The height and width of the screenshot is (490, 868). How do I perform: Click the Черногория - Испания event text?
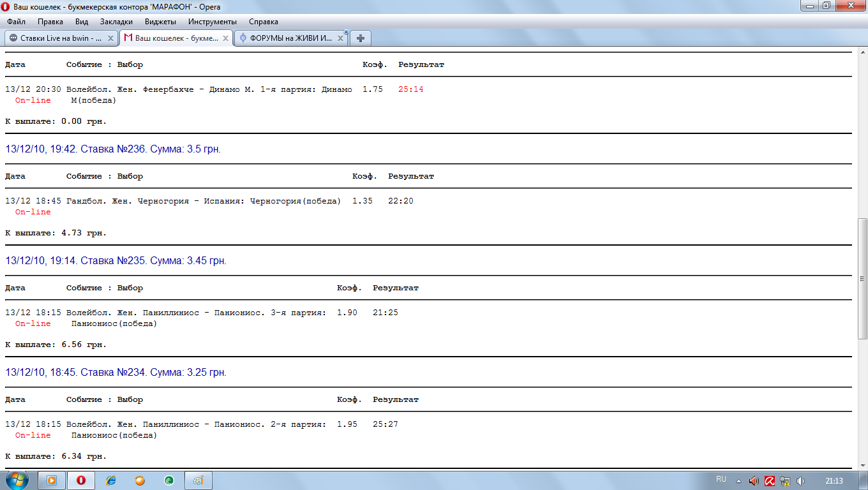[x=204, y=201]
